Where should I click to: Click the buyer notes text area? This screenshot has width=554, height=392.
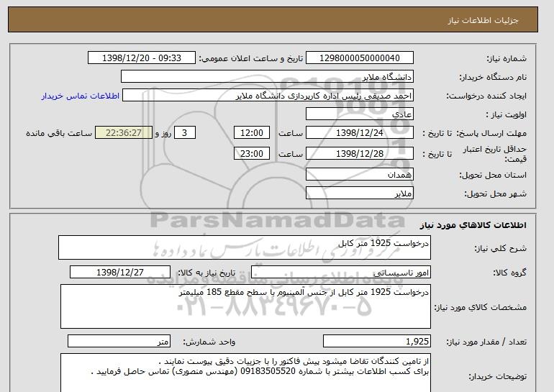click(x=245, y=373)
